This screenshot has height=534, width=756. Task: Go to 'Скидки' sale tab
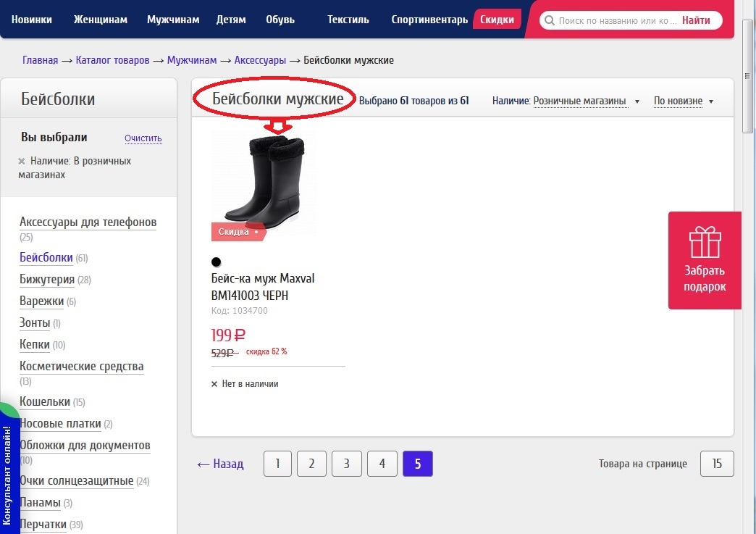click(497, 20)
